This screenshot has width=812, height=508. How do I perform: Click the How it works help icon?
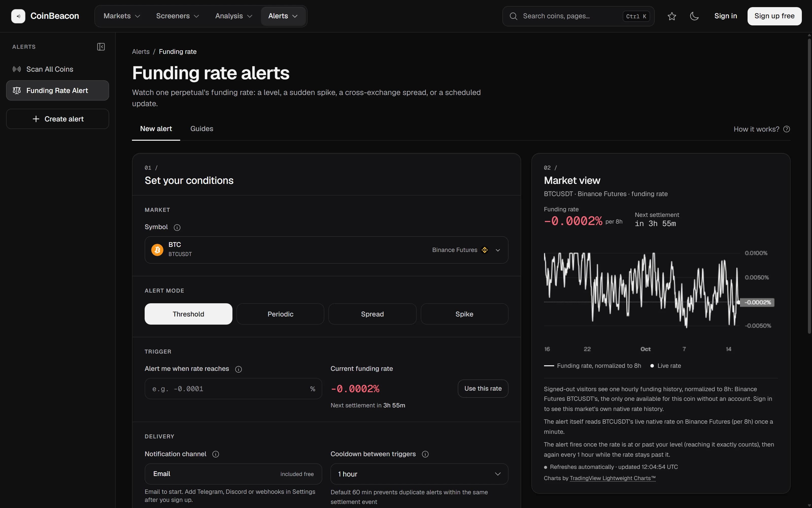coord(787,129)
